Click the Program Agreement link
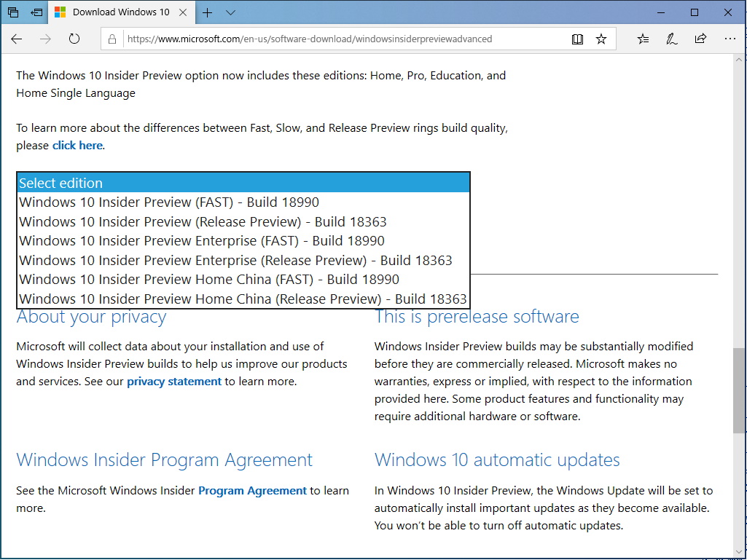 point(252,490)
